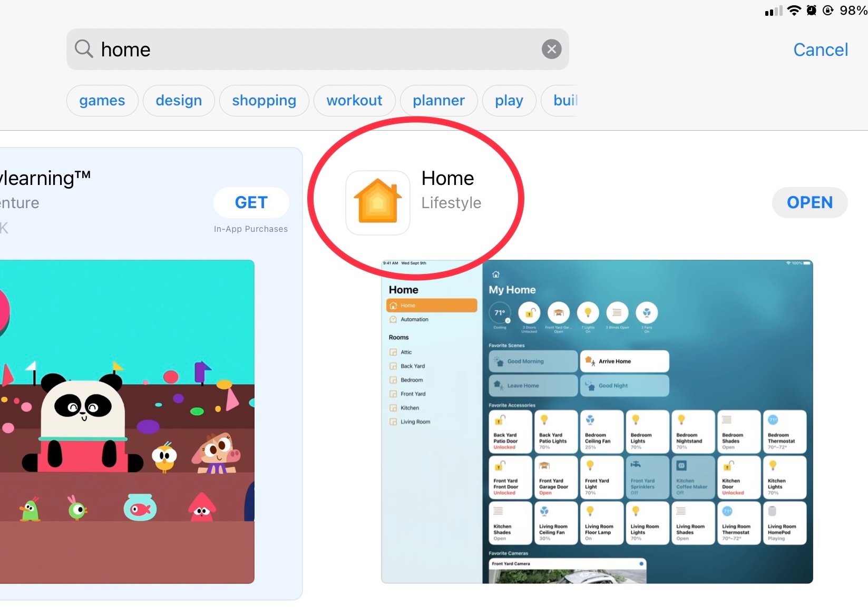The image size is (868, 616).
Task: Open the Home app title link
Action: click(x=447, y=178)
